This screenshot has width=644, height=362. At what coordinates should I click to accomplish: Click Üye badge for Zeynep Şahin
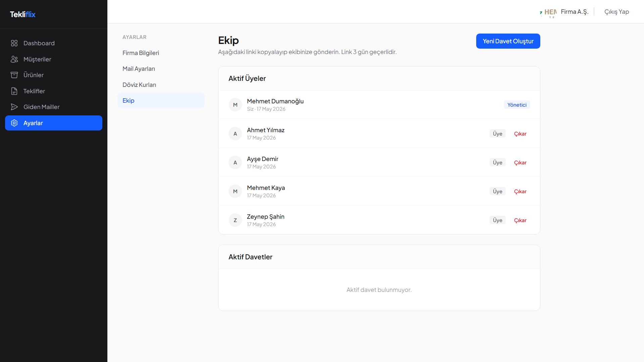498,220
